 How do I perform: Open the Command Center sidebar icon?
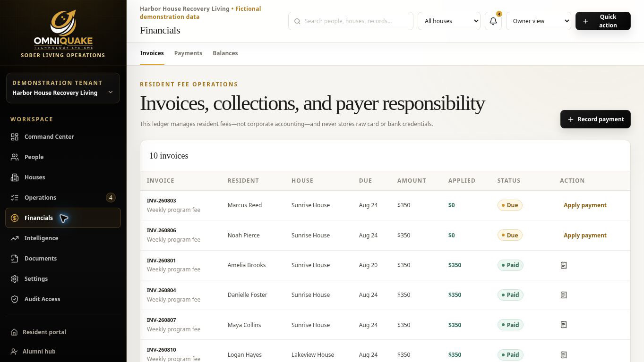(15, 137)
